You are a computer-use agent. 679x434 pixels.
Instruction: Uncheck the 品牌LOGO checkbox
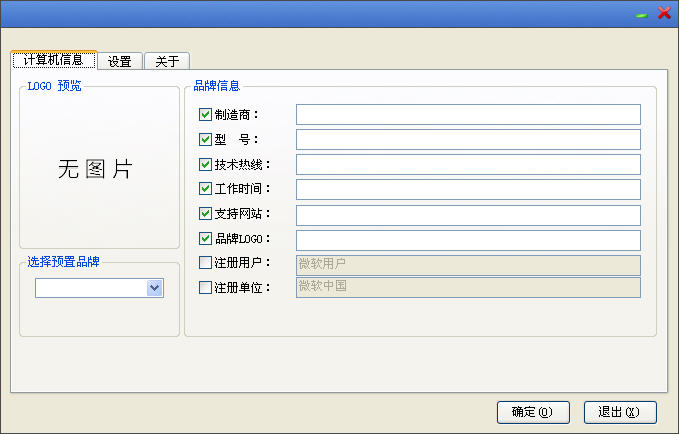point(206,239)
